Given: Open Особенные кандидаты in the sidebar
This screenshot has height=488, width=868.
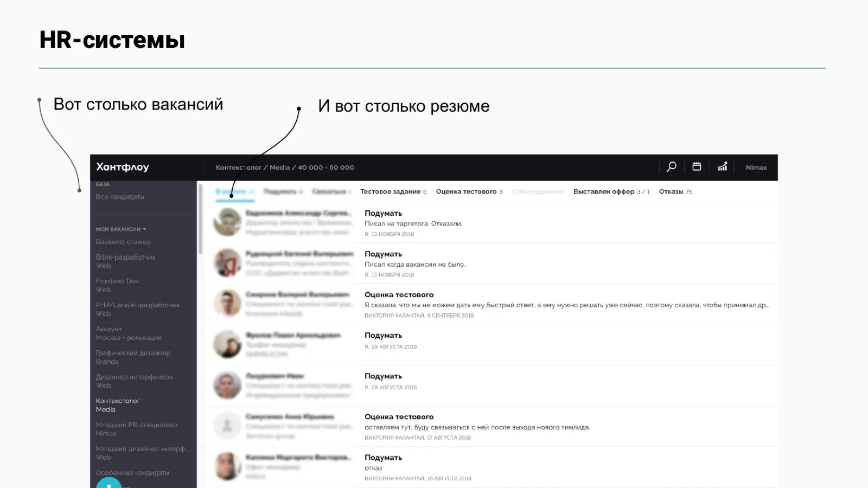Looking at the screenshot, I should [x=132, y=473].
